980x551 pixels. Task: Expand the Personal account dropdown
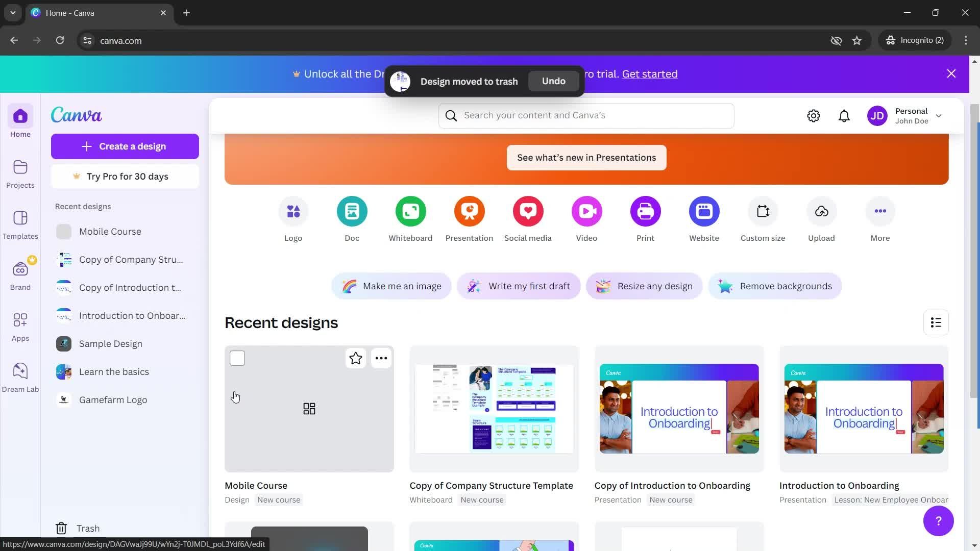pyautogui.click(x=939, y=115)
